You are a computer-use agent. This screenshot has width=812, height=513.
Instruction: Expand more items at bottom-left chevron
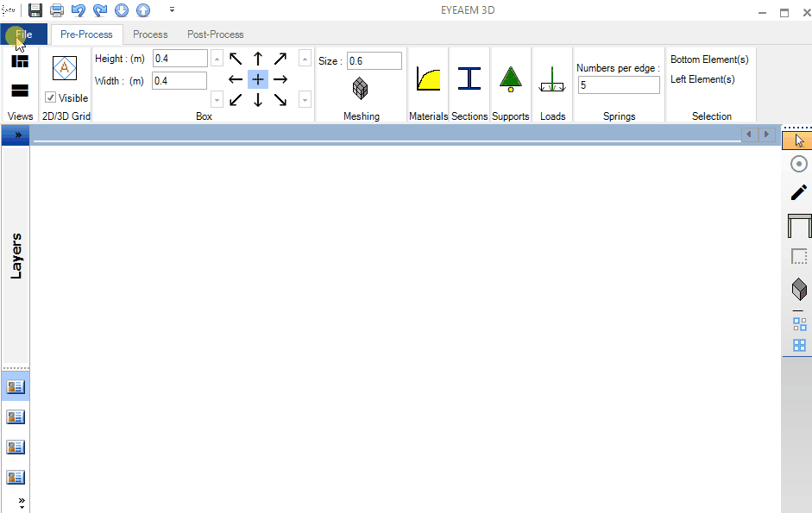(22, 502)
